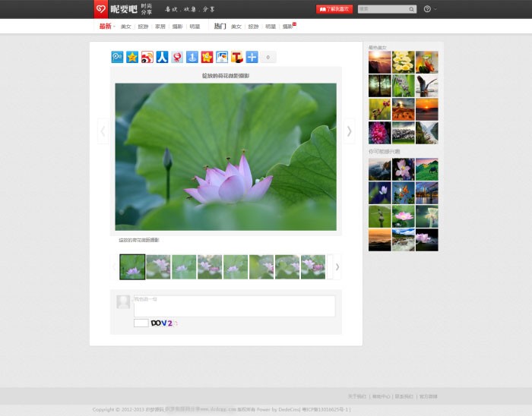Select 明星 under the 热门 group
532x416 pixels.
pos(271,27)
